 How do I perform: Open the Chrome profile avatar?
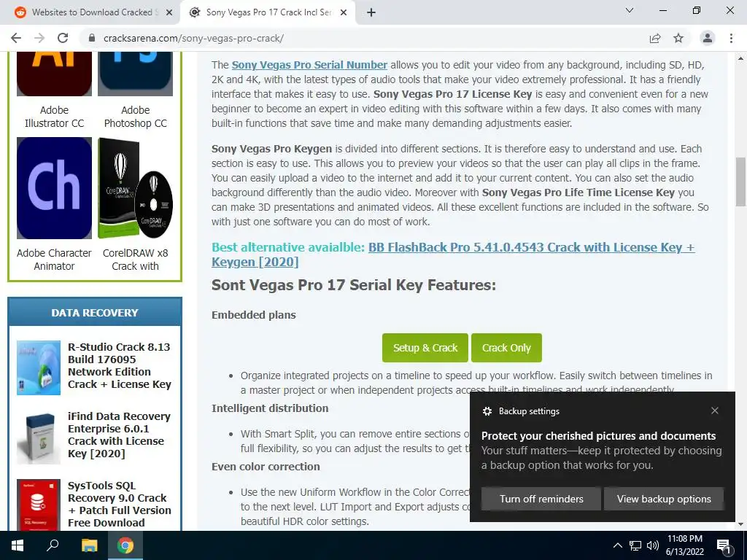[x=708, y=38]
